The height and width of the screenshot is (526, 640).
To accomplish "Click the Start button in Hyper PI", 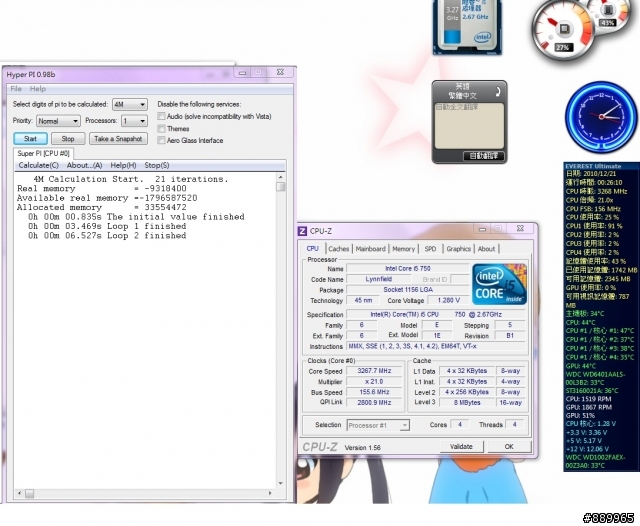I will tap(30, 139).
